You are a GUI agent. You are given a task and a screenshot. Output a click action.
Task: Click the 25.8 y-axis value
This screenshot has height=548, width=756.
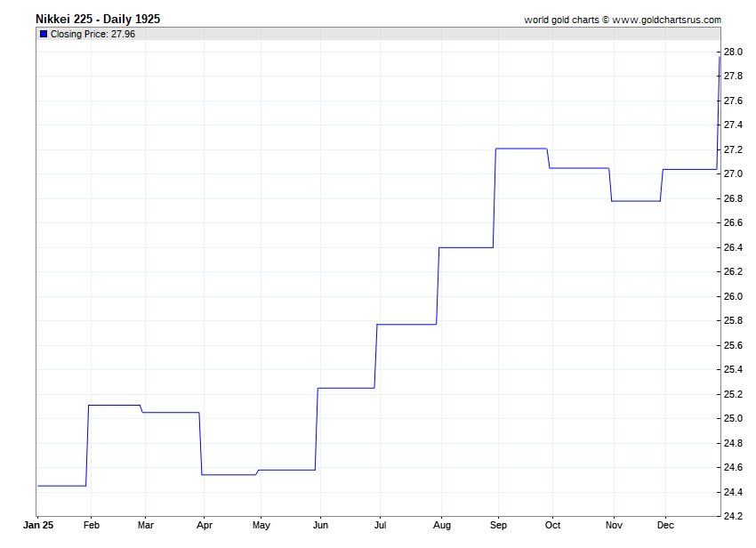pyautogui.click(x=733, y=321)
